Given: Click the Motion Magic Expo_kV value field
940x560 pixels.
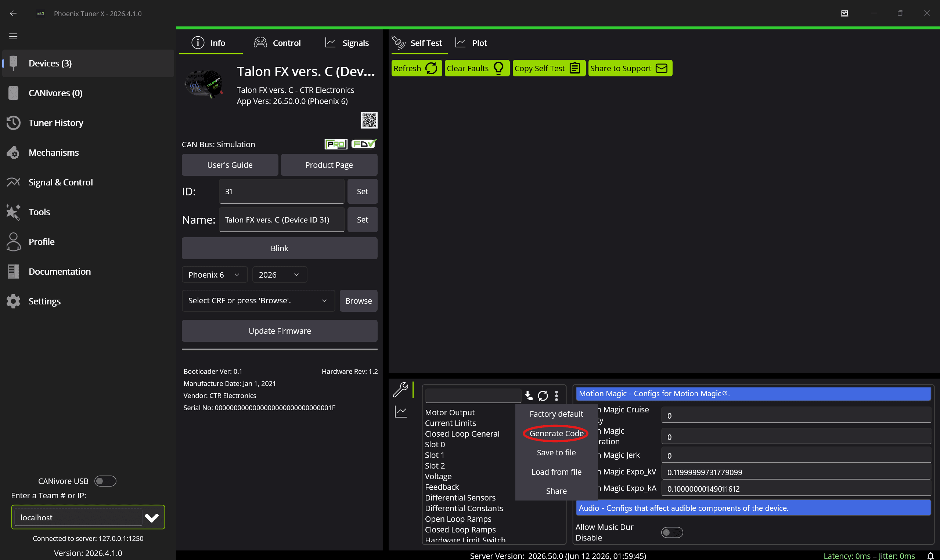Looking at the screenshot, I should [796, 472].
